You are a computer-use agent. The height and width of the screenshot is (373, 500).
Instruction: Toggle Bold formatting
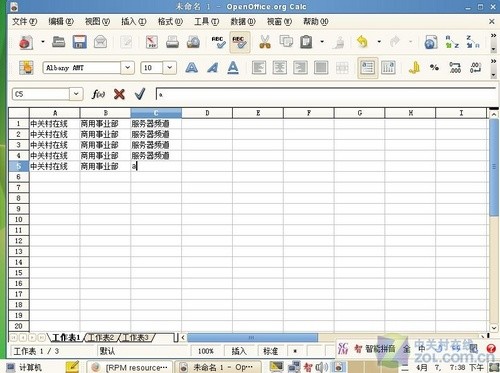191,68
